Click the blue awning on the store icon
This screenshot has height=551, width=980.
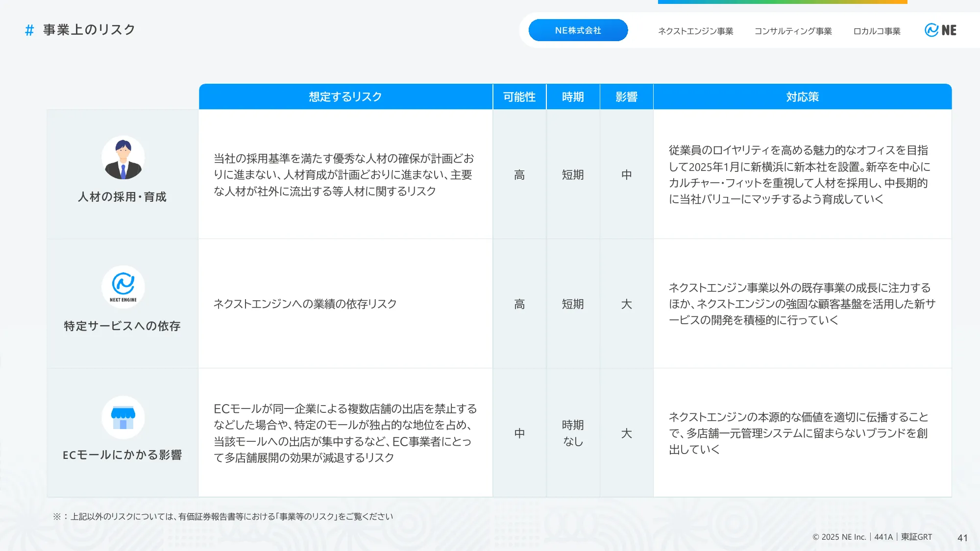click(x=122, y=413)
